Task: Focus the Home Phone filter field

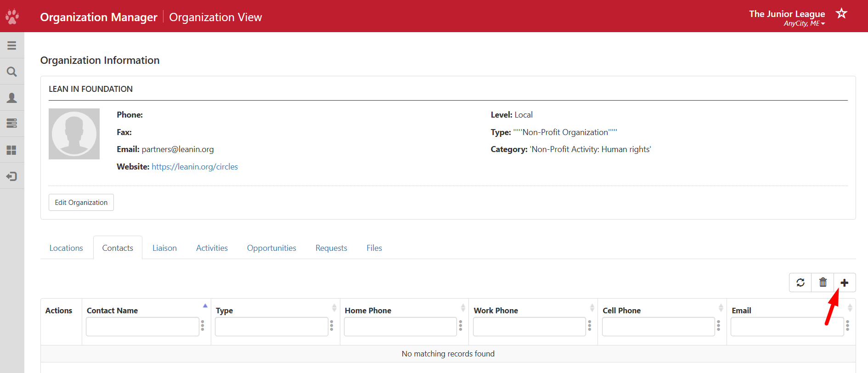Action: 400,327
